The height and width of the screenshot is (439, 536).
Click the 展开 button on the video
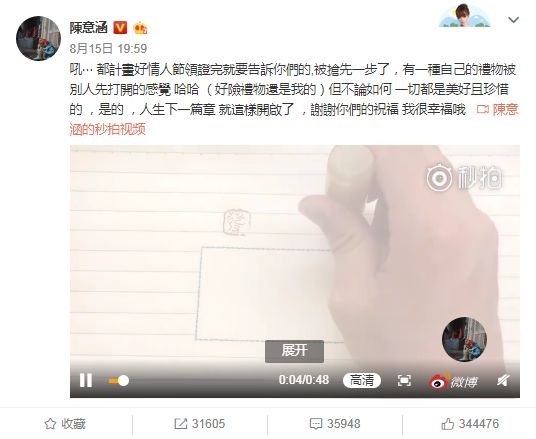pos(294,351)
